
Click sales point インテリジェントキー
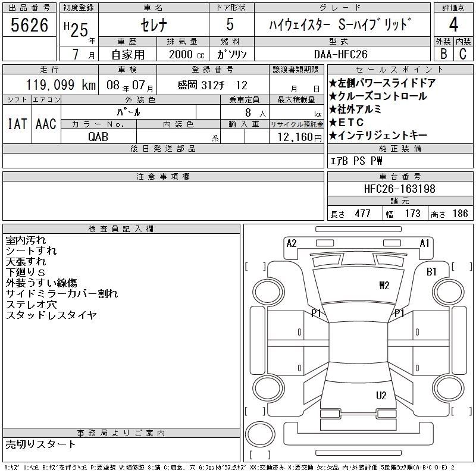click(378, 135)
